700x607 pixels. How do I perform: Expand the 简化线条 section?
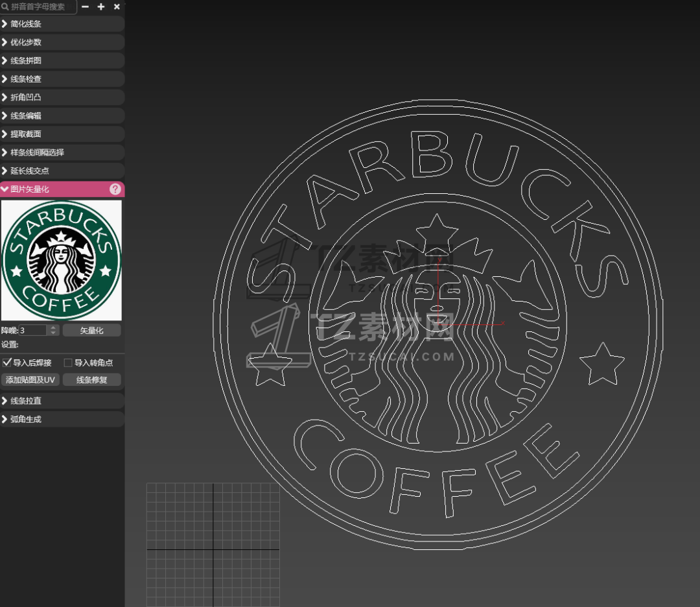tap(62, 24)
